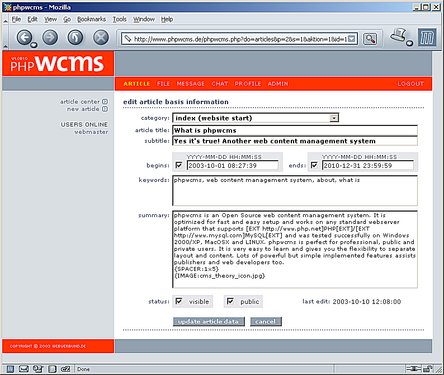This screenshot has height=375, width=444.
Task: Open the Bookmarks menu
Action: tap(91, 19)
